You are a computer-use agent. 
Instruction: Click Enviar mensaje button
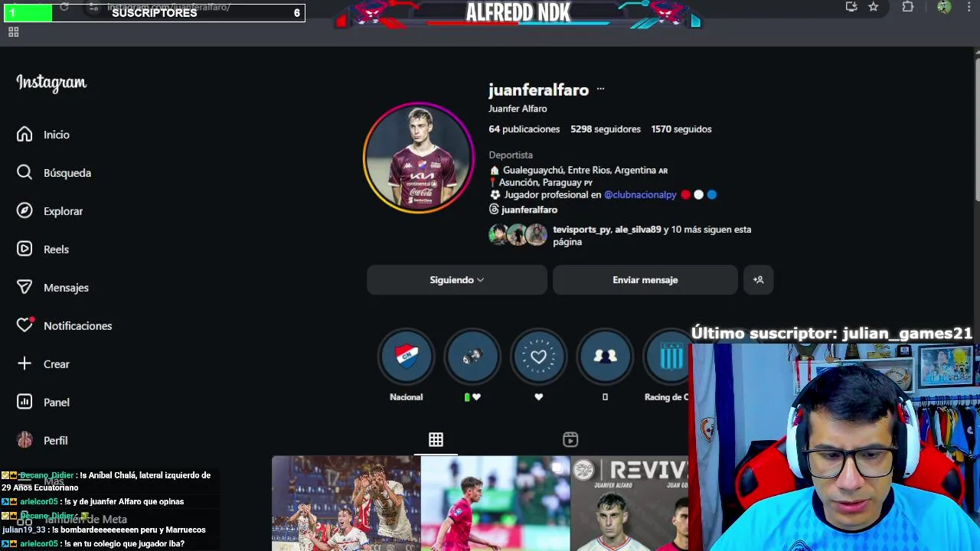click(x=645, y=280)
